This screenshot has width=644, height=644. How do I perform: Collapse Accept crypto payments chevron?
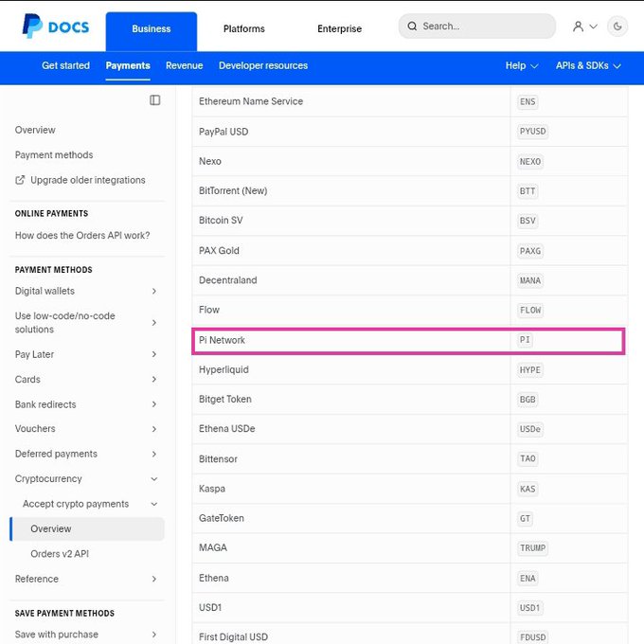coord(154,504)
